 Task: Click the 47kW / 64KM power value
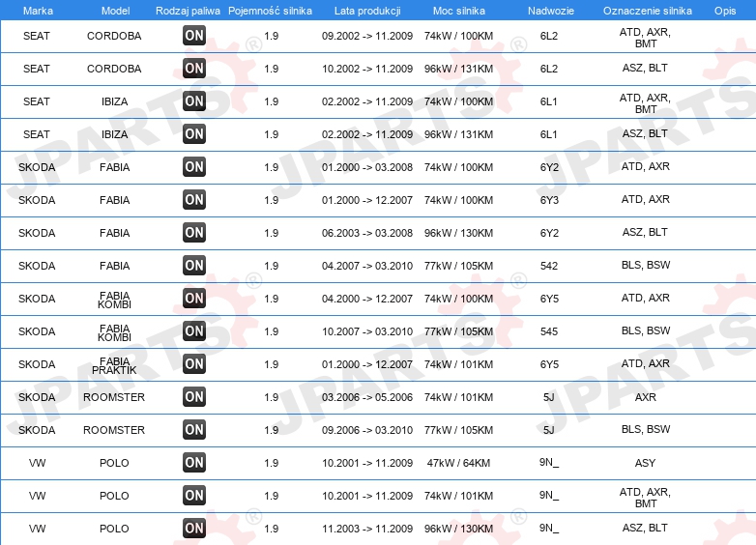pyautogui.click(x=458, y=463)
